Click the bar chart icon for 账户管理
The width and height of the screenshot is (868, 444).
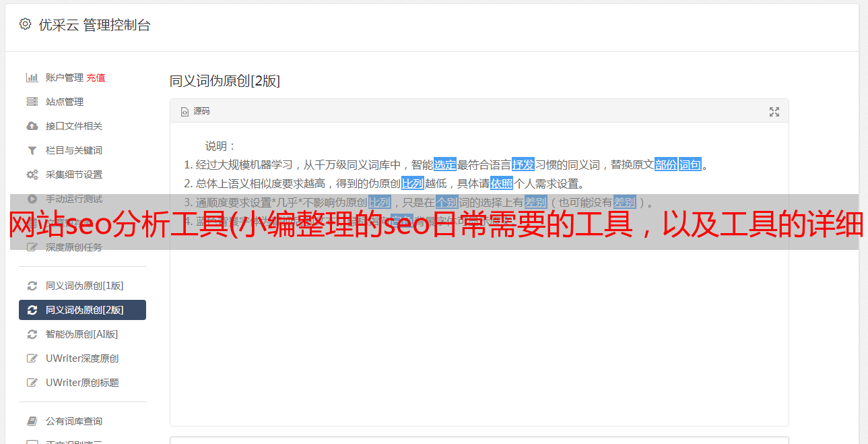tap(32, 77)
